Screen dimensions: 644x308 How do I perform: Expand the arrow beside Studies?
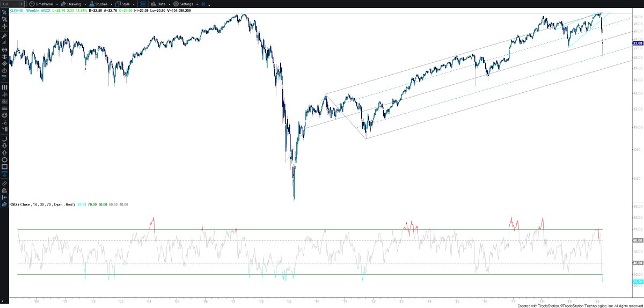[x=111, y=4]
